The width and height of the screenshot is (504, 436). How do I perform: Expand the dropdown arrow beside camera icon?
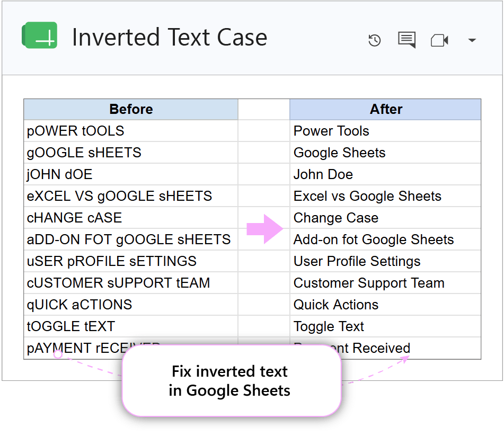pos(472,40)
